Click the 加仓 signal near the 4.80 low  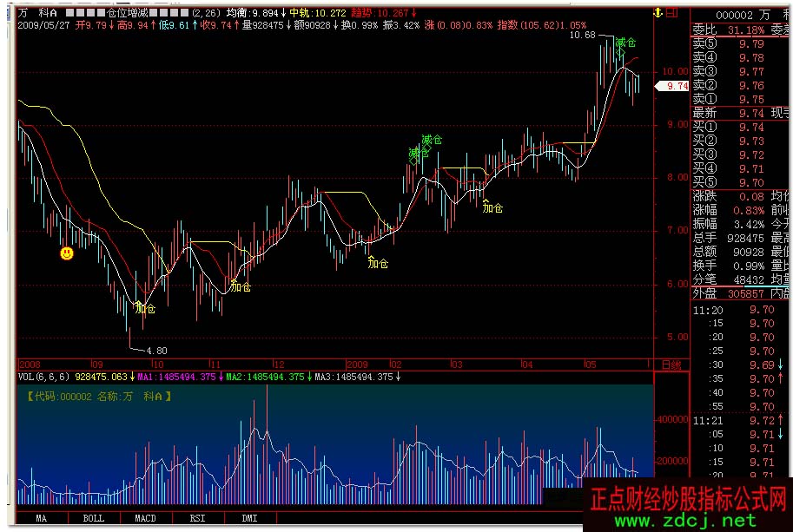point(145,308)
